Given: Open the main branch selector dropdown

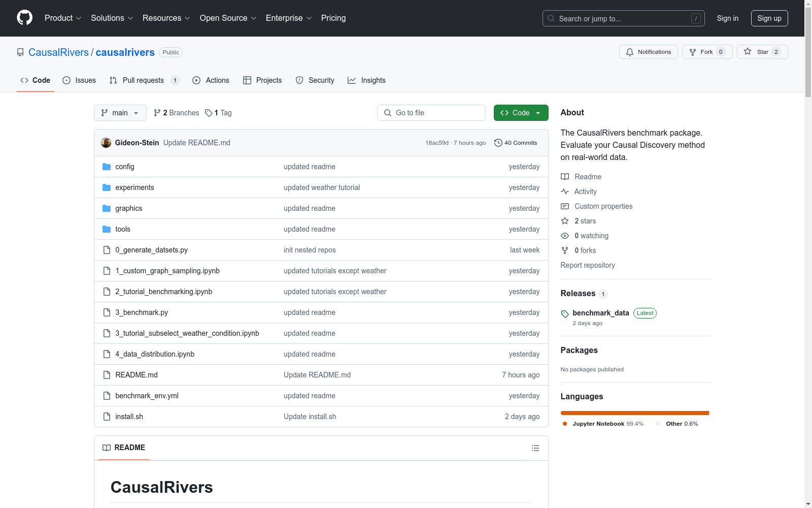Looking at the screenshot, I should [120, 113].
